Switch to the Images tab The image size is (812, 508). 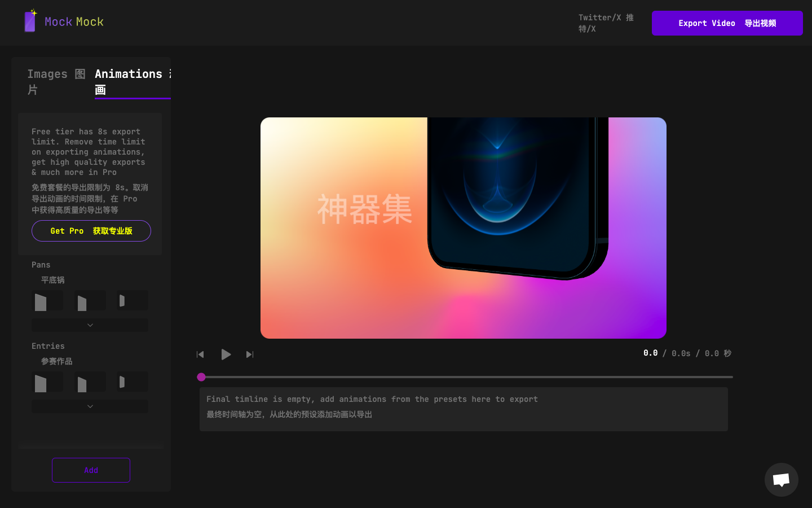(56, 81)
